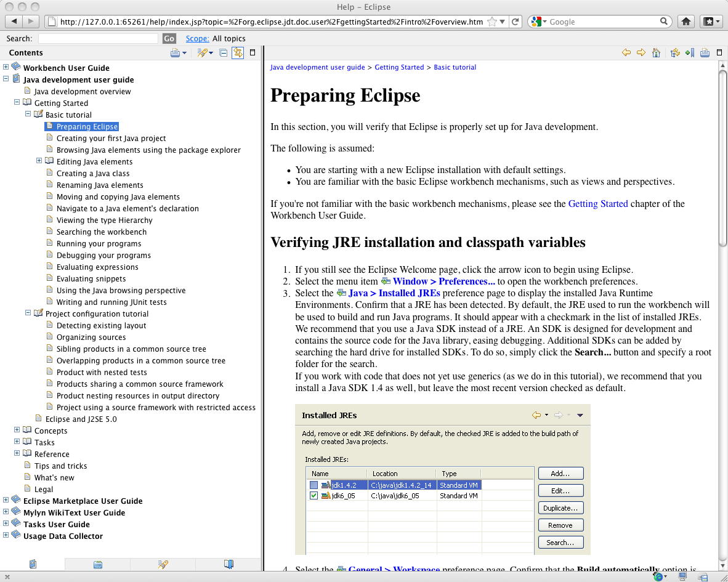Click the 'Getting Started' breadcrumb link
Screen dimensions: 728x582
click(399, 67)
